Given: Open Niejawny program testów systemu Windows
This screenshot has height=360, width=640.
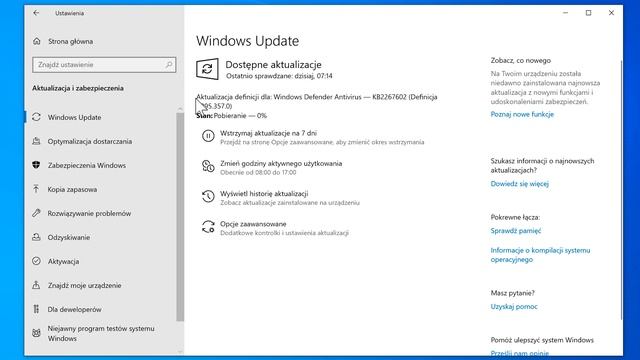Looking at the screenshot, I should coord(101,333).
